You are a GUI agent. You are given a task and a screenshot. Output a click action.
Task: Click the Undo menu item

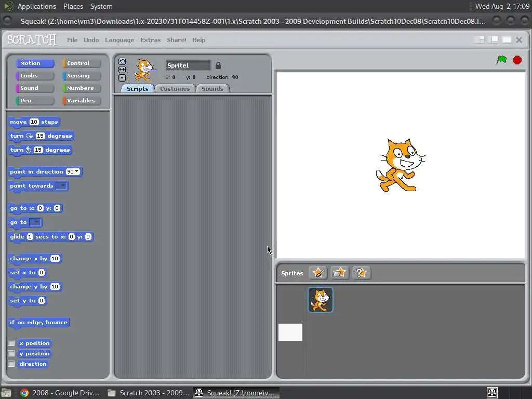[91, 39]
